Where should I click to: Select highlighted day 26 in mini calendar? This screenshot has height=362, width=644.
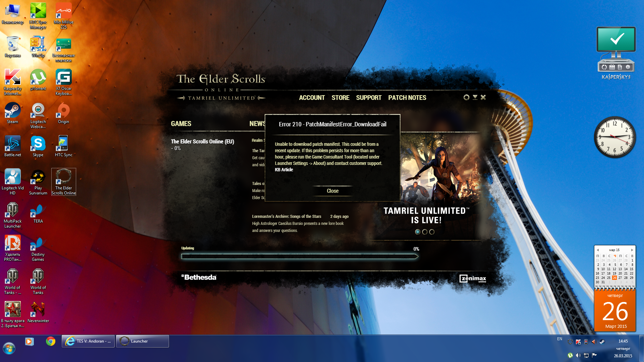(614, 278)
